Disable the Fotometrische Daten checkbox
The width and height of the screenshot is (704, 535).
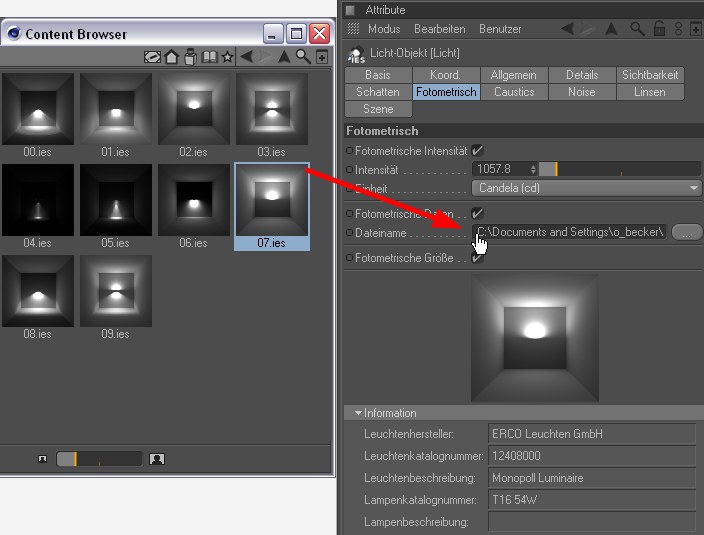(478, 213)
